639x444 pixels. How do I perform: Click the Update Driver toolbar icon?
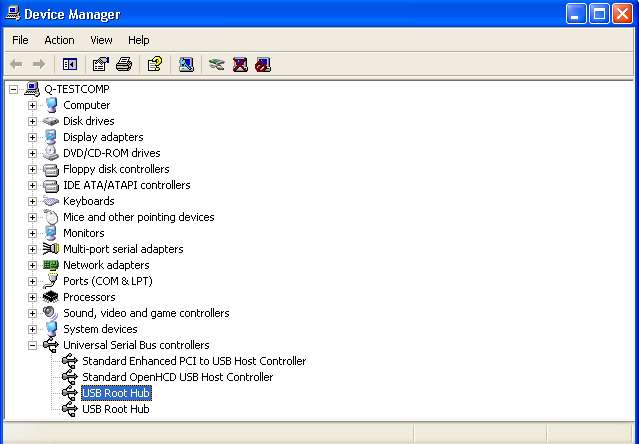click(x=216, y=64)
